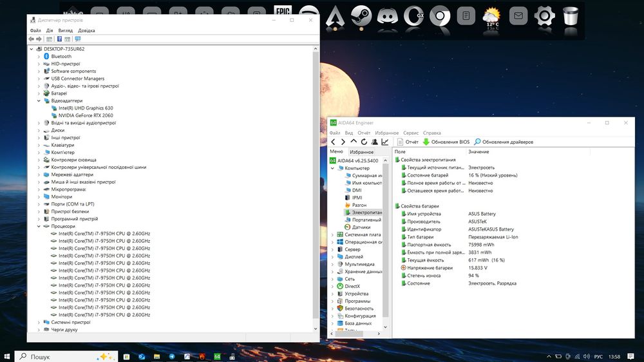This screenshot has height=362, width=644.
Task: Collapse the Процесори category
Action: (39, 226)
